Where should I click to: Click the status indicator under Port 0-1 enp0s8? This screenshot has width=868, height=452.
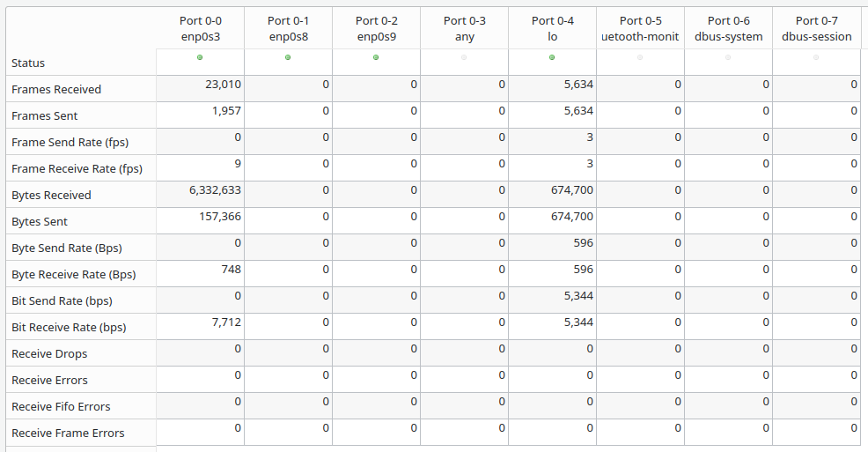[x=288, y=57]
